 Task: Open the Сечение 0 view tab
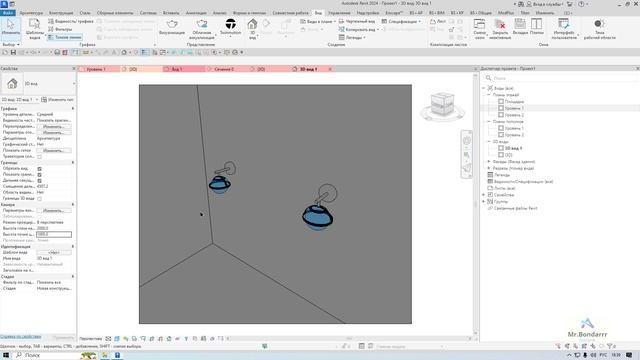[224, 69]
